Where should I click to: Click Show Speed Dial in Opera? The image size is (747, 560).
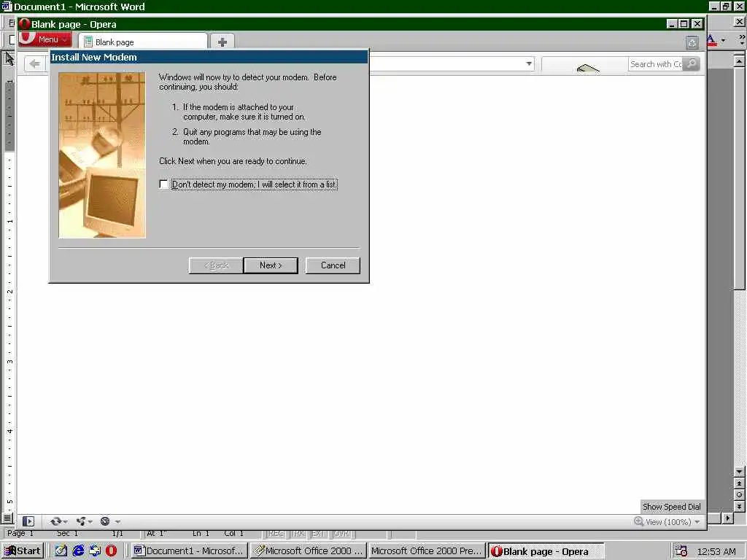click(671, 507)
